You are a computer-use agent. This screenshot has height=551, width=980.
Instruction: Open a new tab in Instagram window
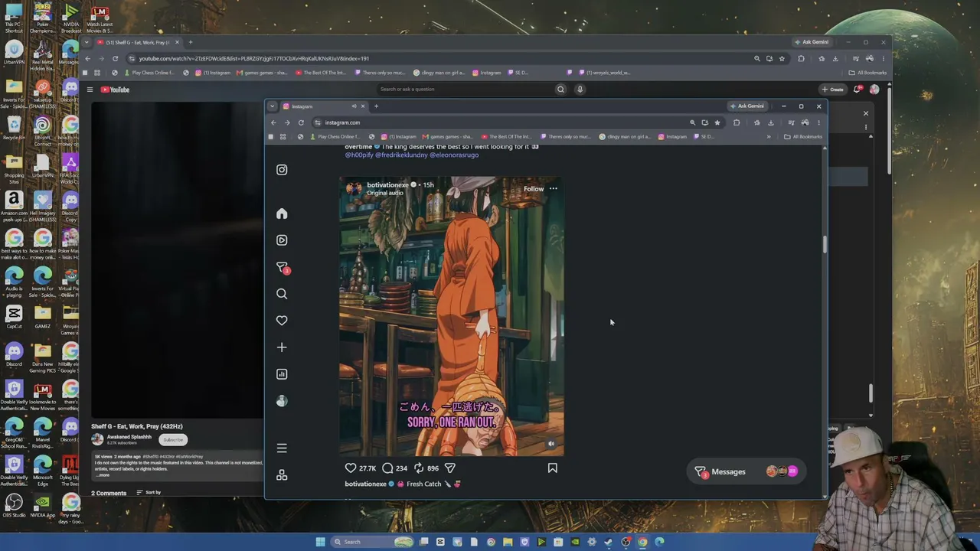(x=376, y=106)
